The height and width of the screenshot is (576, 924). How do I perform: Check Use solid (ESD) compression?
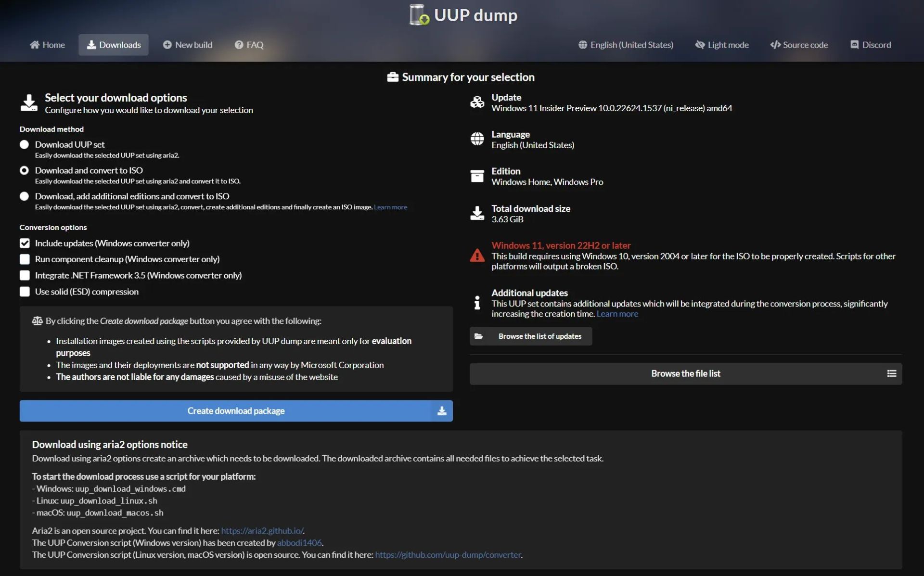pos(25,292)
